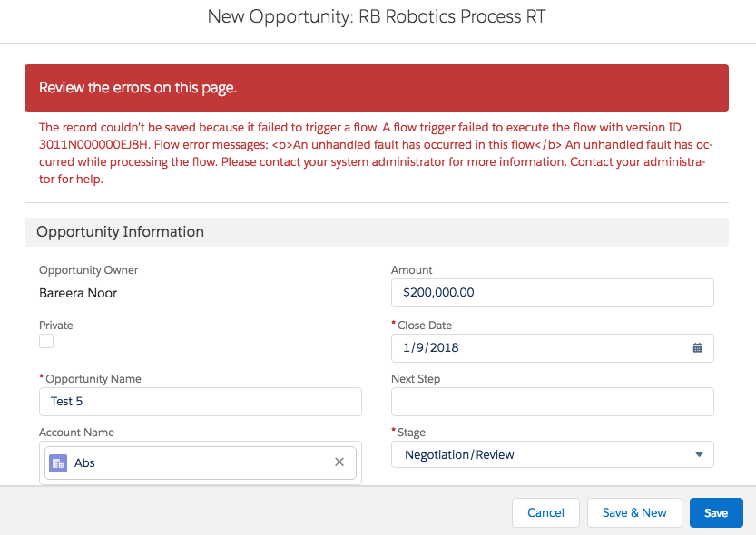Toggle the Private checkbox
The width and height of the screenshot is (756, 535).
click(46, 341)
